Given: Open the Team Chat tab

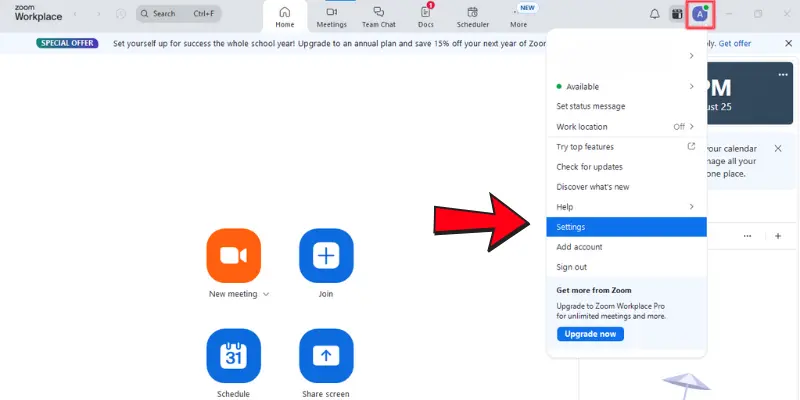Looking at the screenshot, I should [x=379, y=17].
